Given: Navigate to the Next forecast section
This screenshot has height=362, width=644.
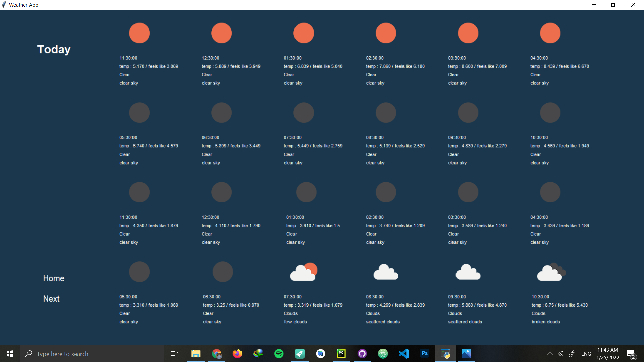Looking at the screenshot, I should click(51, 298).
